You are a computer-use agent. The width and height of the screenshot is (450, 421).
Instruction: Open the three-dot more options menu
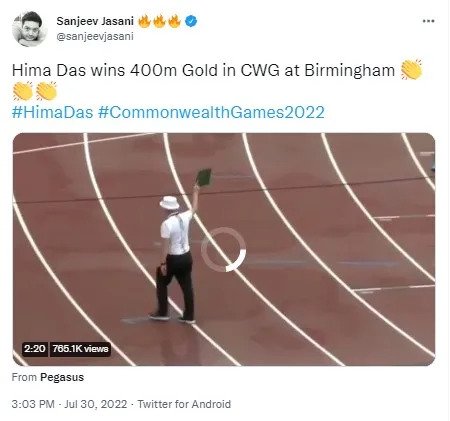tap(428, 21)
